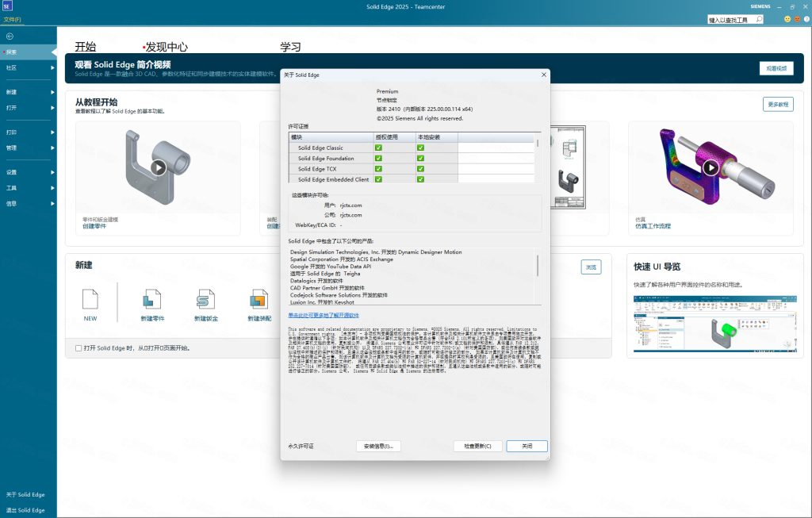Play the part modeling tutorial video

(159, 167)
